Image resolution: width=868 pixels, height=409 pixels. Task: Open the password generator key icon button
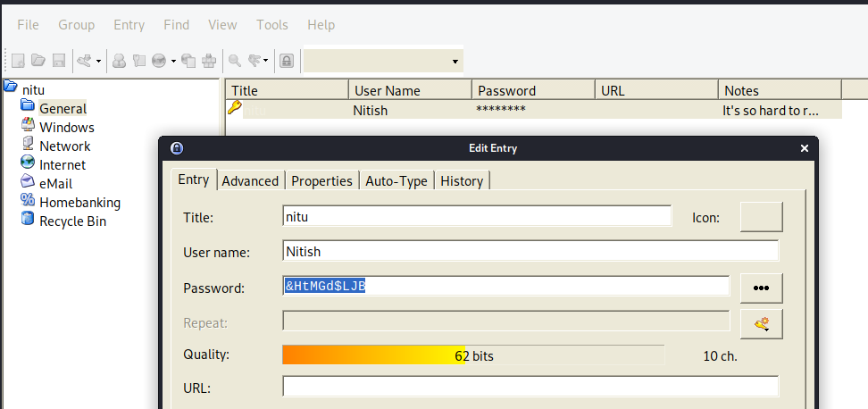761,324
